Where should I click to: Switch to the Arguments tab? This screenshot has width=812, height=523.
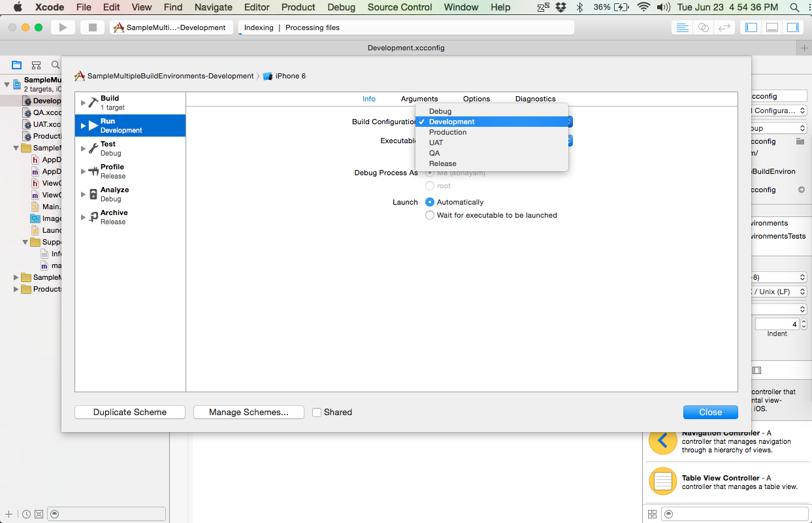(419, 99)
